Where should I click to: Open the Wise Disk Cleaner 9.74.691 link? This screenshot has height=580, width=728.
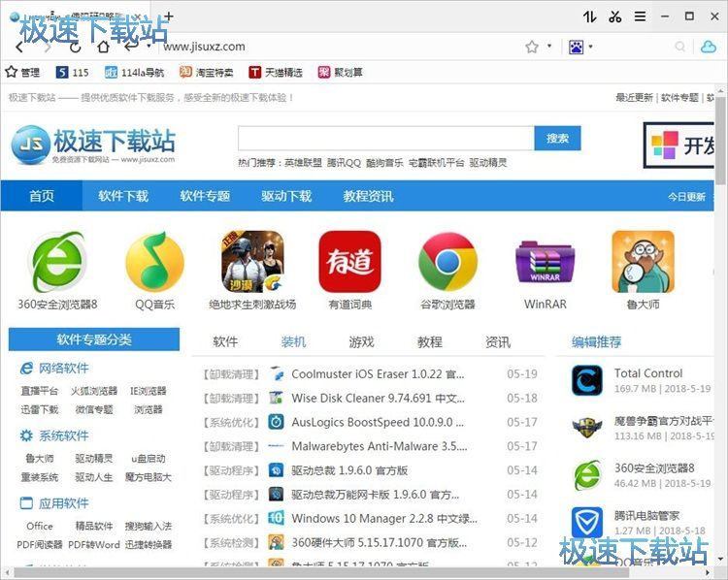(x=374, y=399)
